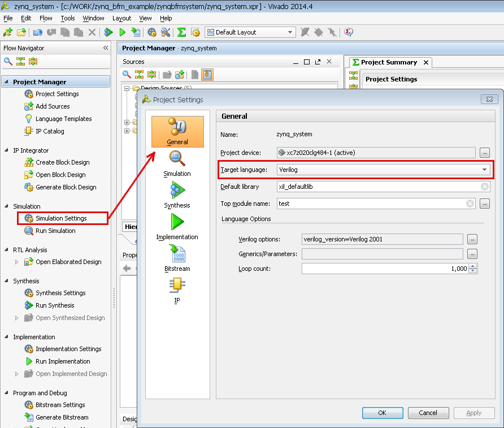Collapse Design Sources tree node
Screen dimensions: 504x428
coord(127,88)
